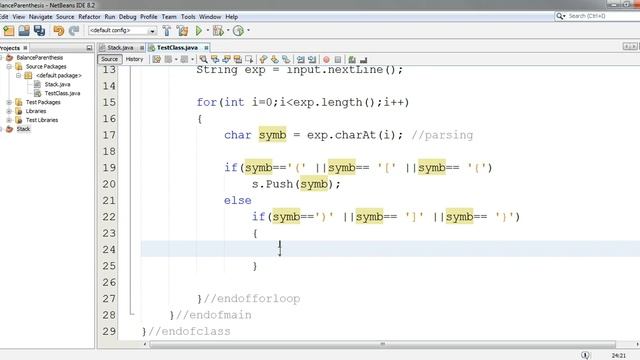Click the Find Previous Occurrence icon
Viewport: 640px width, 360px height.
[x=215, y=60]
